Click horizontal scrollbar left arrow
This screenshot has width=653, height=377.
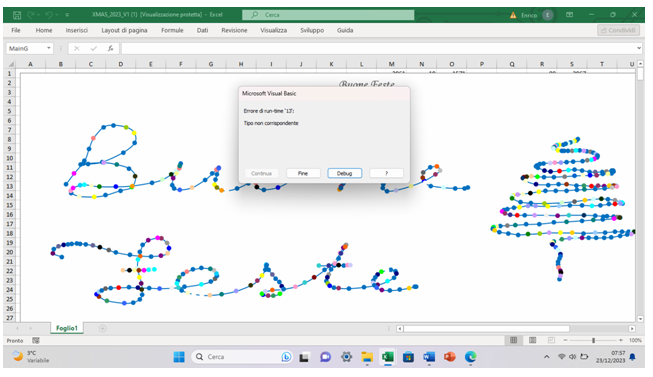click(400, 329)
